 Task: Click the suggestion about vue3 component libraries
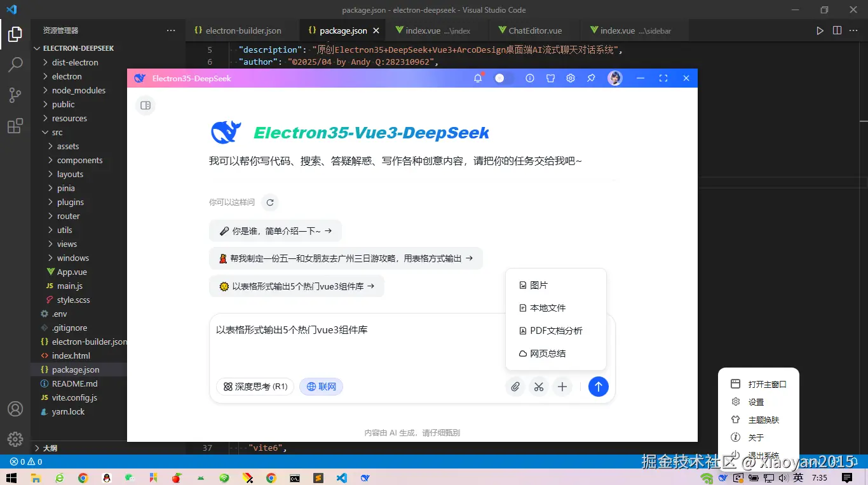[x=296, y=286]
